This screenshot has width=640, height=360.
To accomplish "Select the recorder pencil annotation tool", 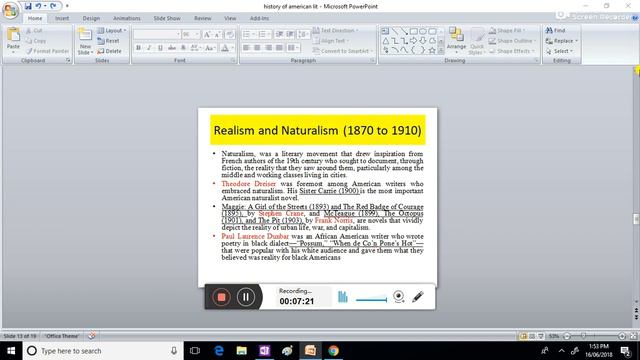I will click(x=418, y=297).
